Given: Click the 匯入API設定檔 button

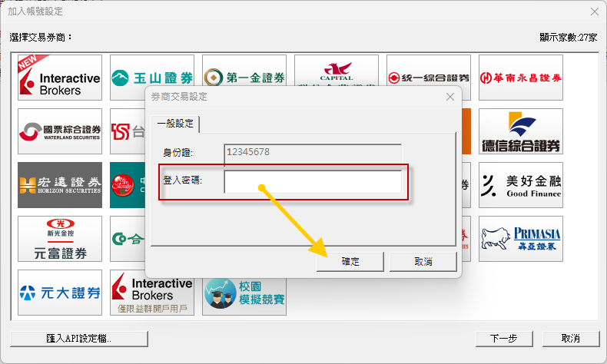Looking at the screenshot, I should pyautogui.click(x=78, y=339).
